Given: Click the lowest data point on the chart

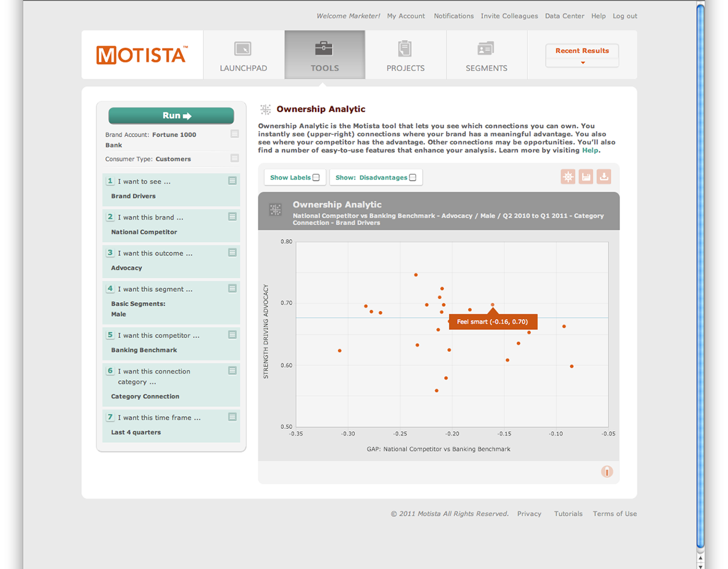Looking at the screenshot, I should (436, 391).
